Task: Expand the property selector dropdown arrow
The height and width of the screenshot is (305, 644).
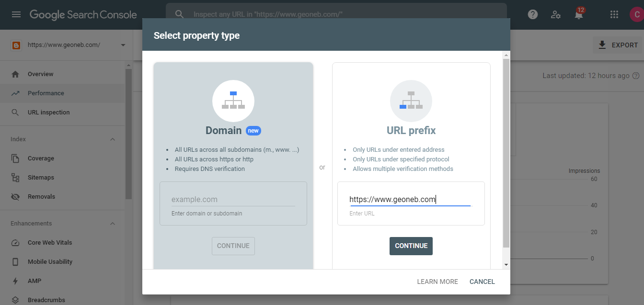Action: (123, 45)
